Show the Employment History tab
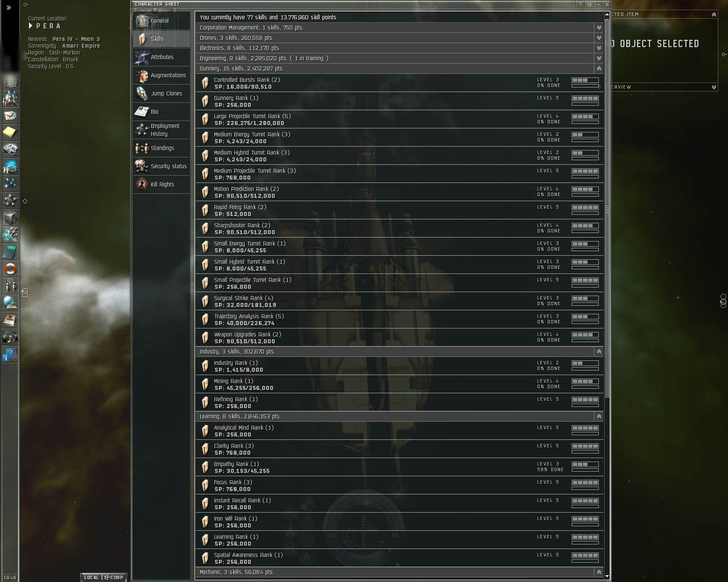Screen dimensions: 728x582 pyautogui.click(x=162, y=130)
